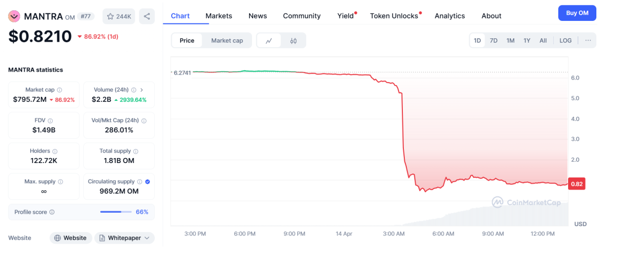Image resolution: width=644 pixels, height=254 pixels.
Task: Open the Chart tab
Action: coord(180,16)
